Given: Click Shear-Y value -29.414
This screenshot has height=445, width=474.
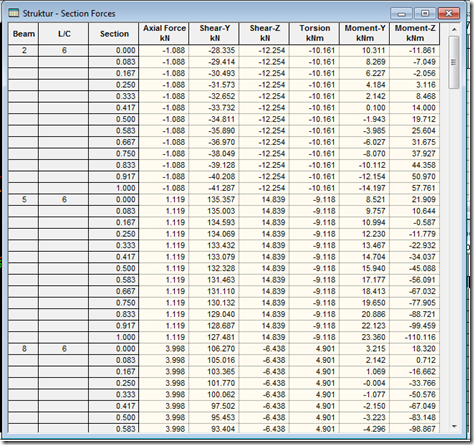Looking at the screenshot, I should click(x=214, y=62).
